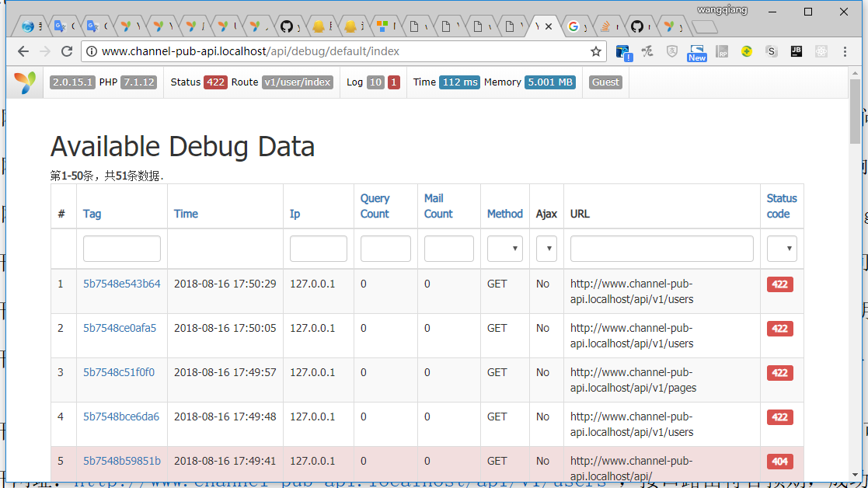
Task: Switch to the Google tab
Action: pos(573,26)
